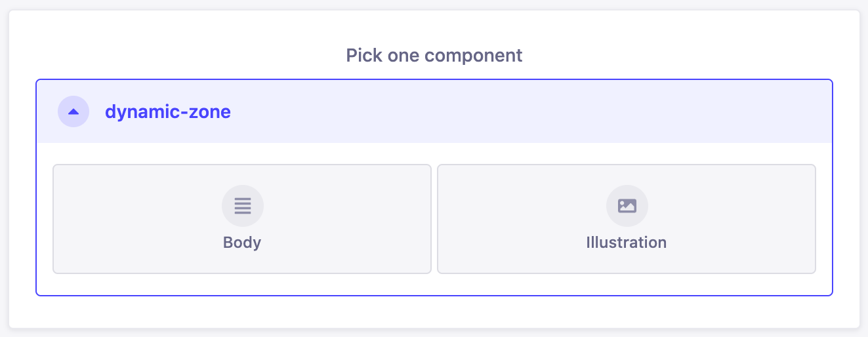Click the dynamic-zone title text
The image size is (868, 337).
tap(168, 111)
